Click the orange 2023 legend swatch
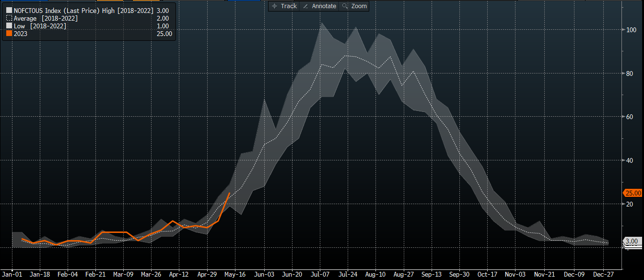Screen dimensions: 644x280 (9, 34)
